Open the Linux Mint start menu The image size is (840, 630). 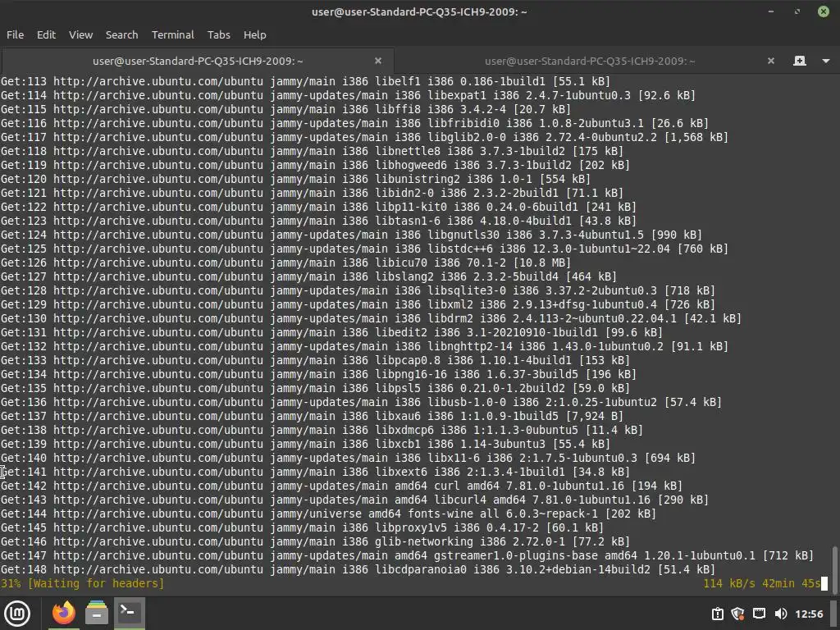pos(17,614)
